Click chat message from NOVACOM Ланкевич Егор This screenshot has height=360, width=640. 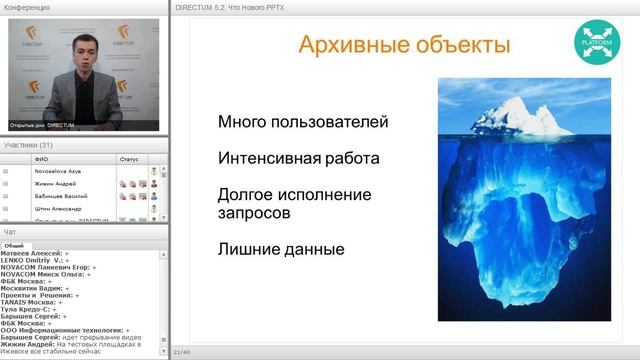pos(48,267)
